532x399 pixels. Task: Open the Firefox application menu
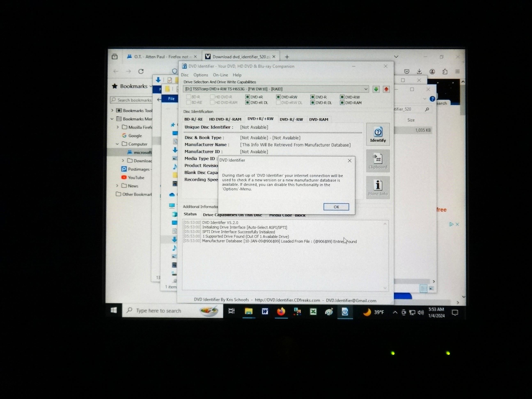457,71
